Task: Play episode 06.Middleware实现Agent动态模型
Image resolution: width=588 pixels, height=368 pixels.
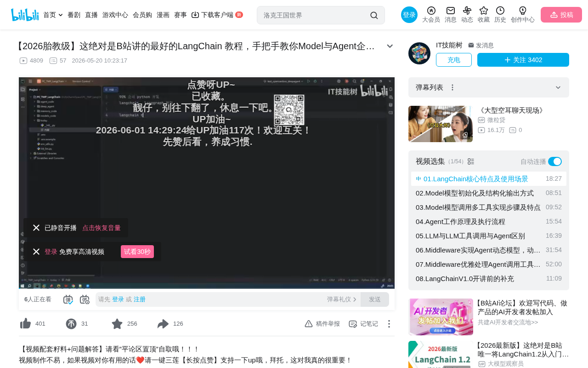Action: (489, 250)
